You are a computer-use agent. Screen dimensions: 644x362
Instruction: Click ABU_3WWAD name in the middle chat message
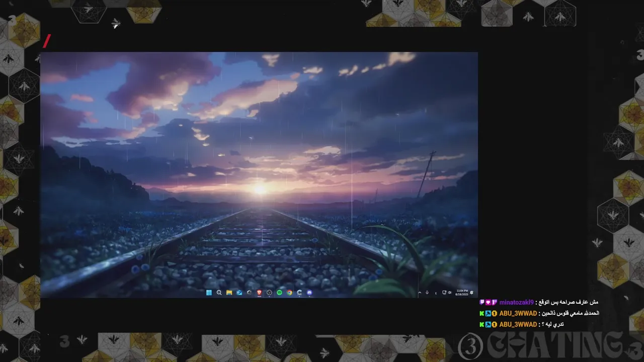pos(518,313)
